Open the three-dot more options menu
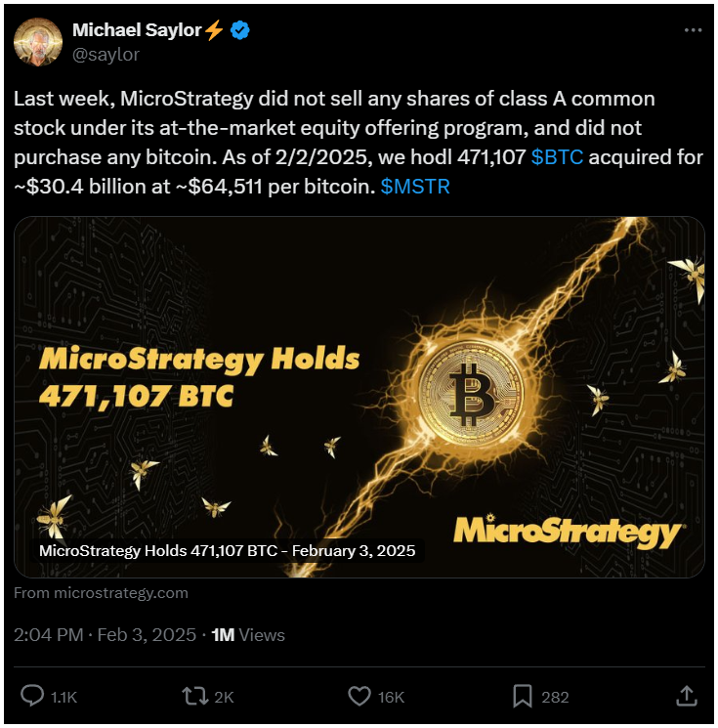The height and width of the screenshot is (728, 718). [693, 30]
